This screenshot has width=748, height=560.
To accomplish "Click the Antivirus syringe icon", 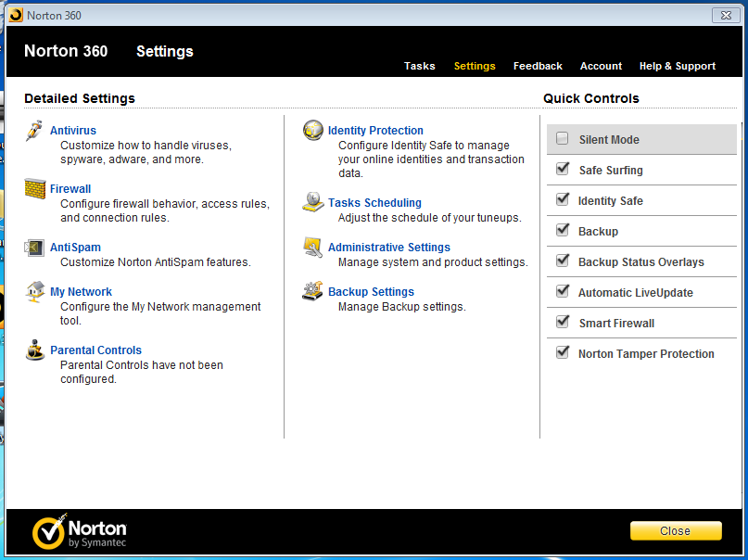I will point(34,130).
